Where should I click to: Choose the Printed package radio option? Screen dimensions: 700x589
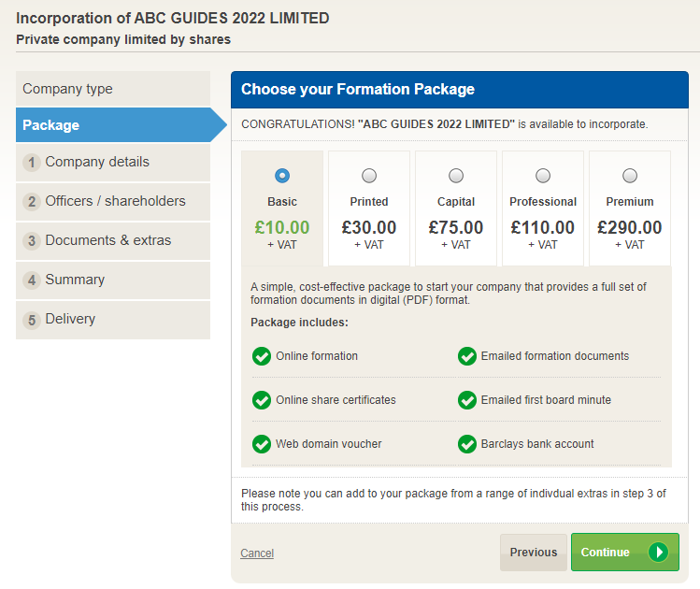pyautogui.click(x=369, y=176)
